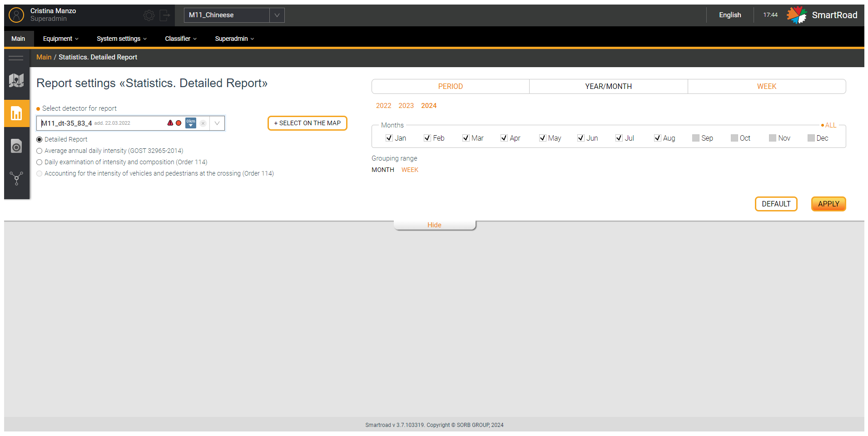Open the network nodes sidebar icon
This screenshot has height=436, width=868.
16,178
